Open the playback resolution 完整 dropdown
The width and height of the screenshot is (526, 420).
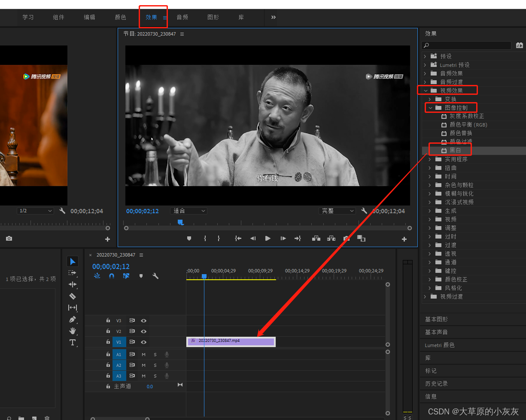click(337, 211)
